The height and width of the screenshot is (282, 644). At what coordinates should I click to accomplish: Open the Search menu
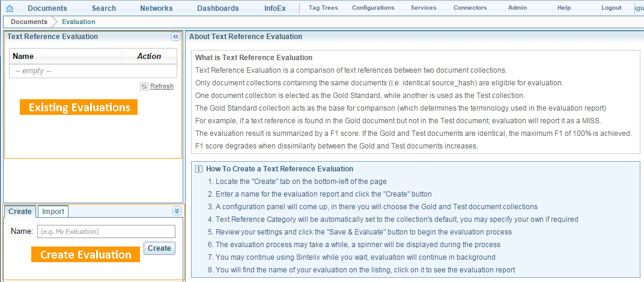(x=104, y=8)
